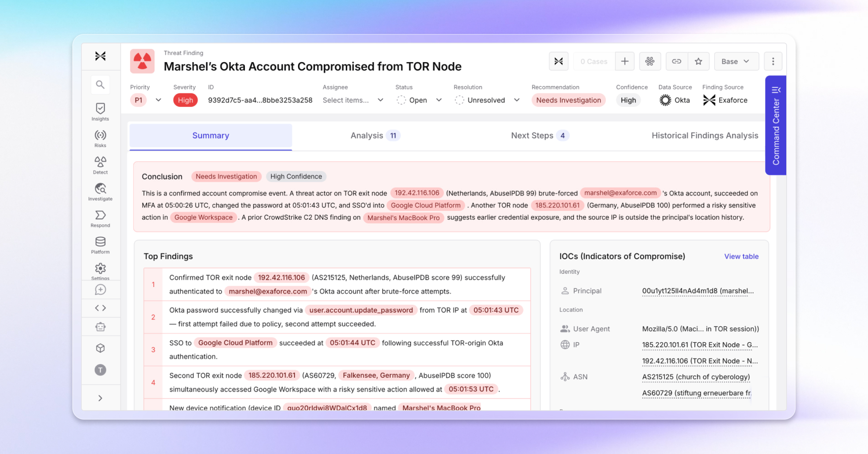868x454 pixels.
Task: Click the Exaforce logo in sidebar
Action: (x=100, y=56)
